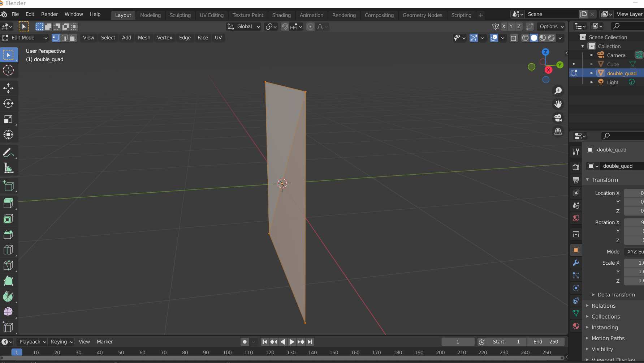
Task: Switch to the Sculpting workspace tab
Action: pyautogui.click(x=180, y=15)
